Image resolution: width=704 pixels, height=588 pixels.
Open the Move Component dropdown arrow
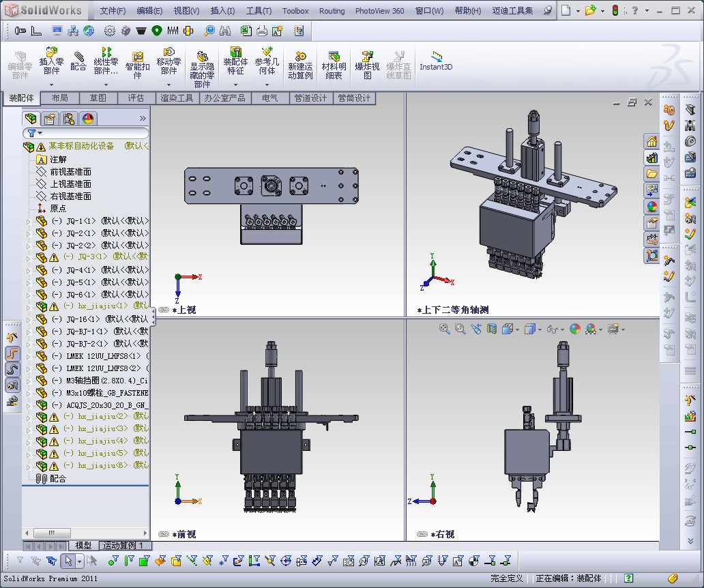168,85
